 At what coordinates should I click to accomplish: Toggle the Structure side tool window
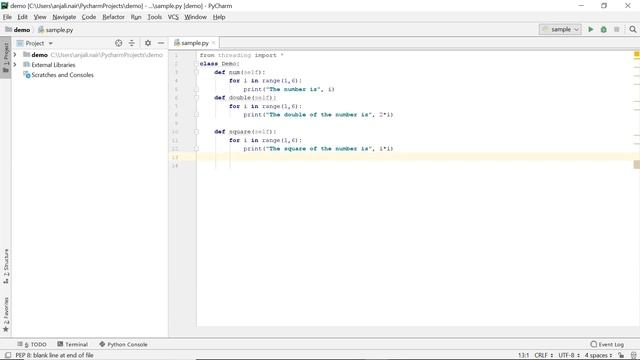(6, 266)
